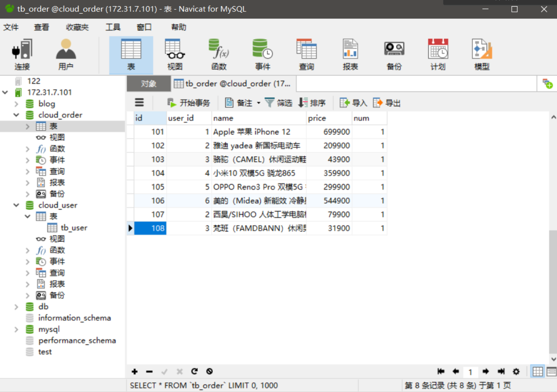
Task: Open the 连接 connection tool
Action: tap(22, 55)
